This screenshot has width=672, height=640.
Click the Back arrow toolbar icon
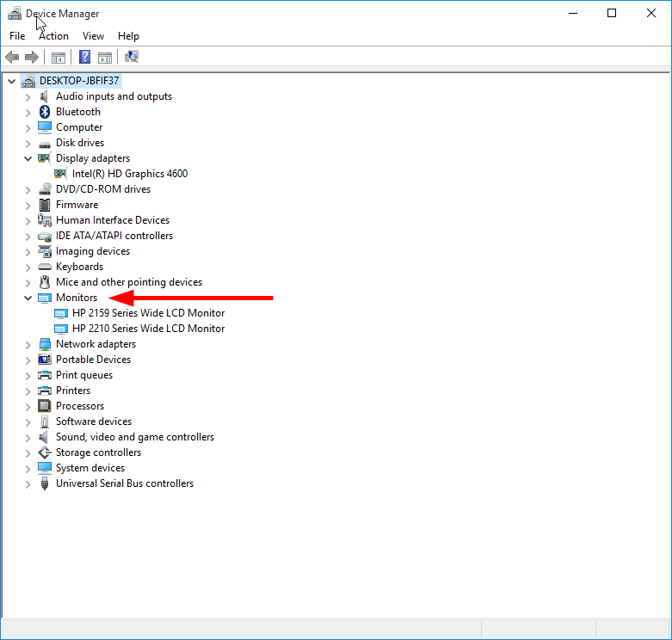(12, 57)
